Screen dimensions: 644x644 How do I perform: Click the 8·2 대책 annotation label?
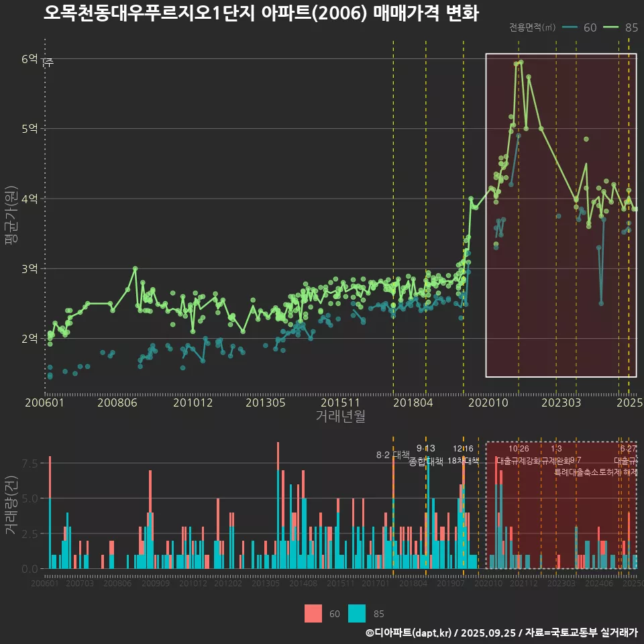393,455
